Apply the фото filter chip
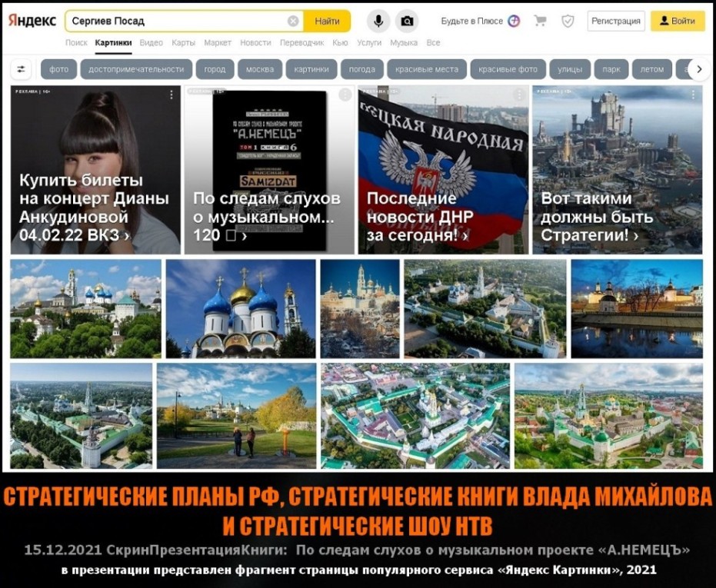Image resolution: width=716 pixels, height=588 pixels. pyautogui.click(x=59, y=69)
